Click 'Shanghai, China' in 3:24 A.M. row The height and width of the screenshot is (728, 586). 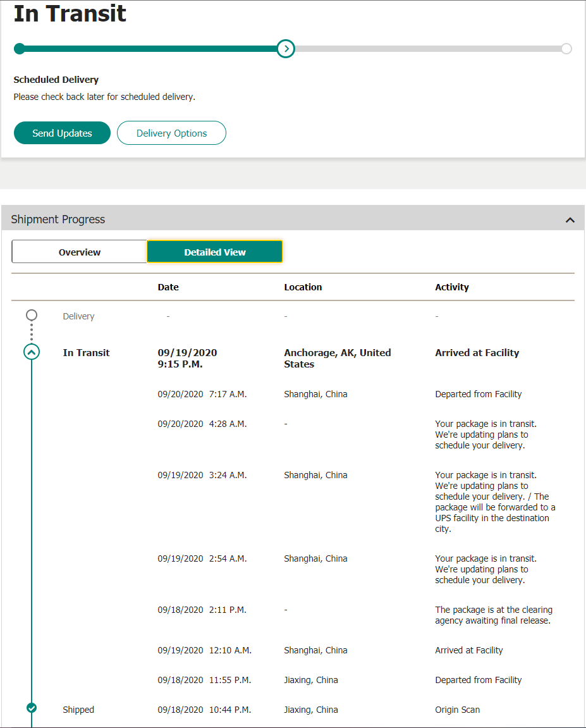pos(315,475)
